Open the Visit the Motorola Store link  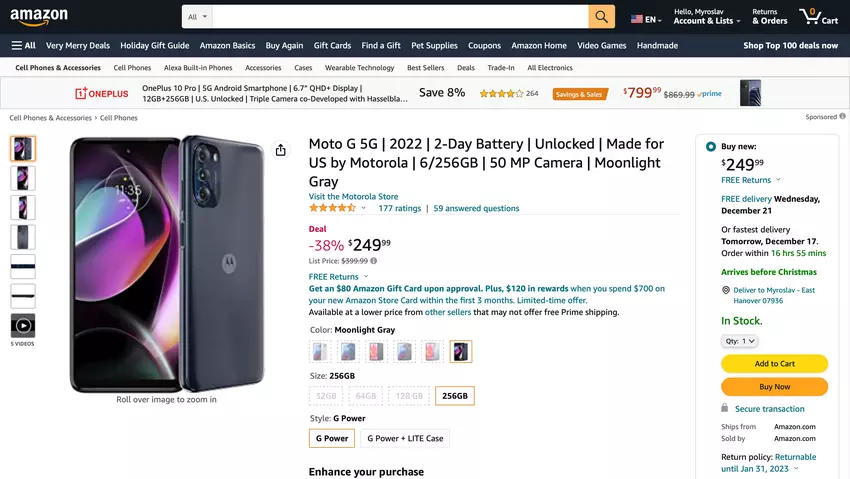(353, 197)
